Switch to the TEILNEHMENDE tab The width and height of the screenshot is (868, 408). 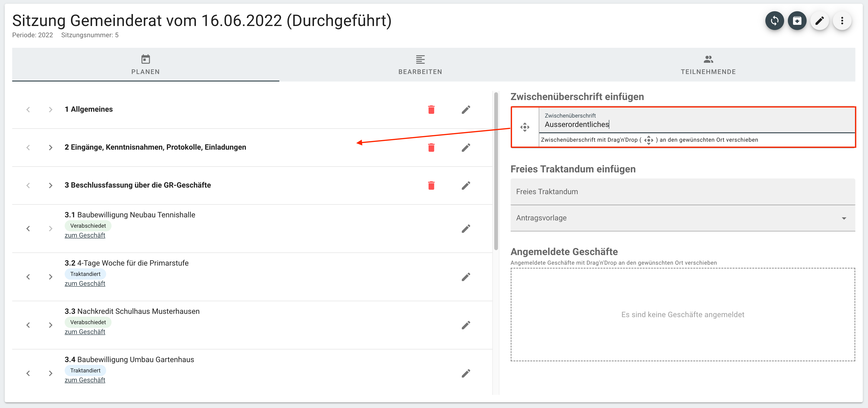708,65
